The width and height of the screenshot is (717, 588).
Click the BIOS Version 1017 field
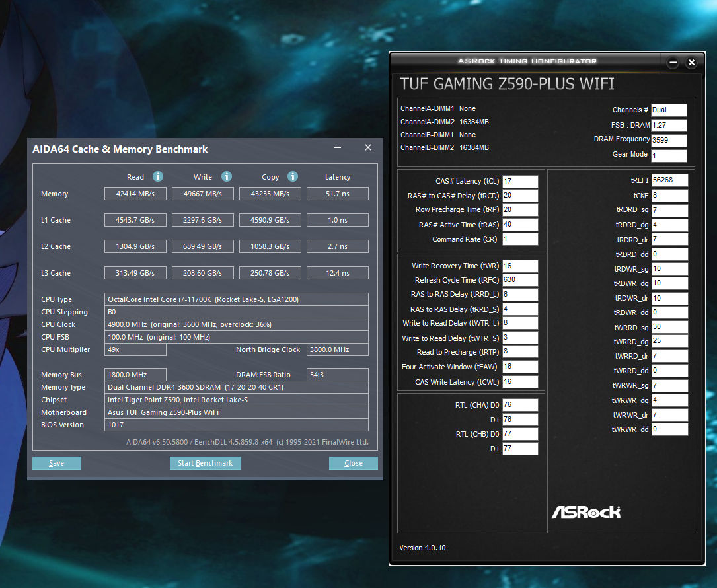pyautogui.click(x=237, y=425)
